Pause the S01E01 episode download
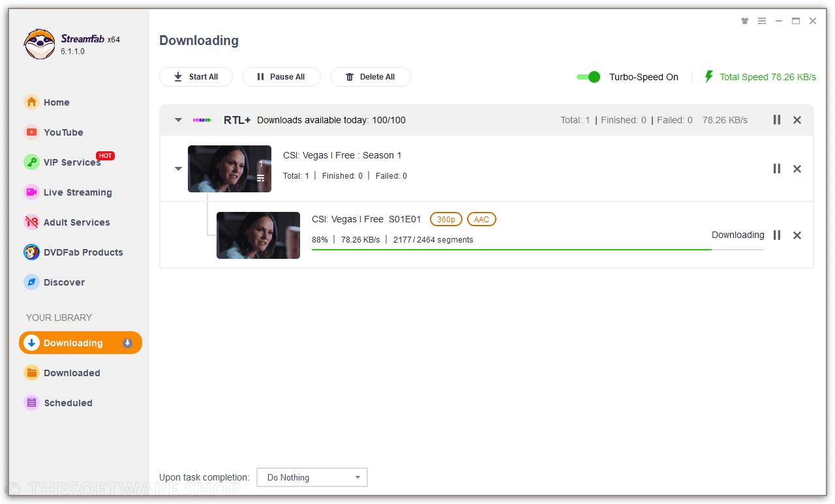The height and width of the screenshot is (504, 835). [777, 235]
